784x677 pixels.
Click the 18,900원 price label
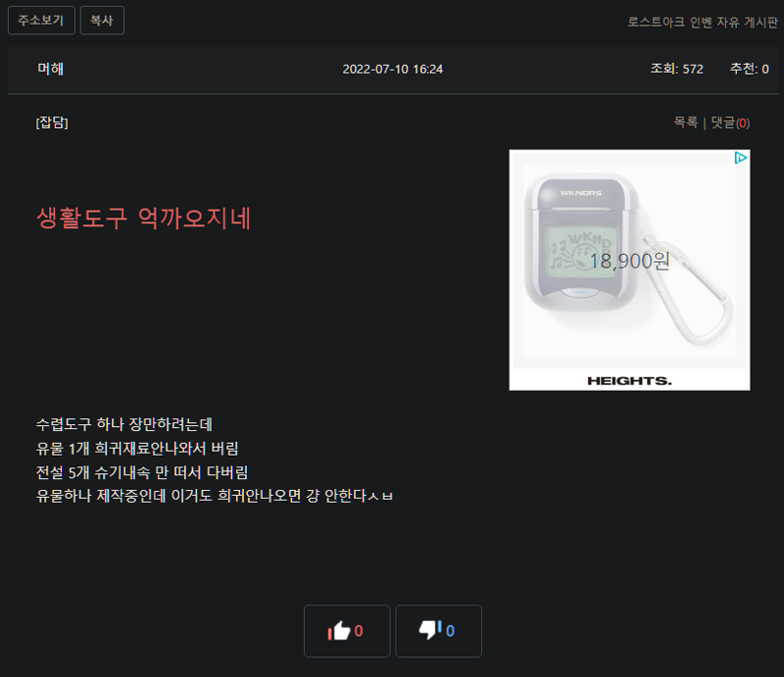tap(629, 261)
